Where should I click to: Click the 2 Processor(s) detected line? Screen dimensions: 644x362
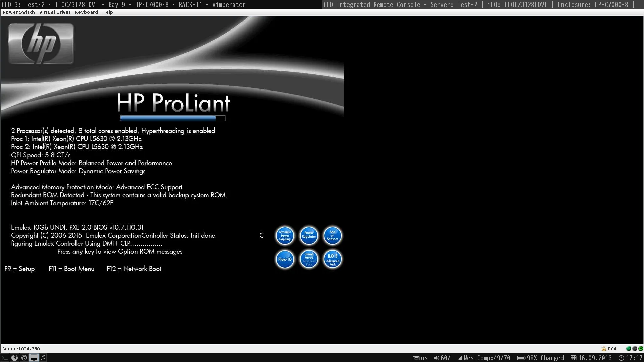click(x=113, y=131)
